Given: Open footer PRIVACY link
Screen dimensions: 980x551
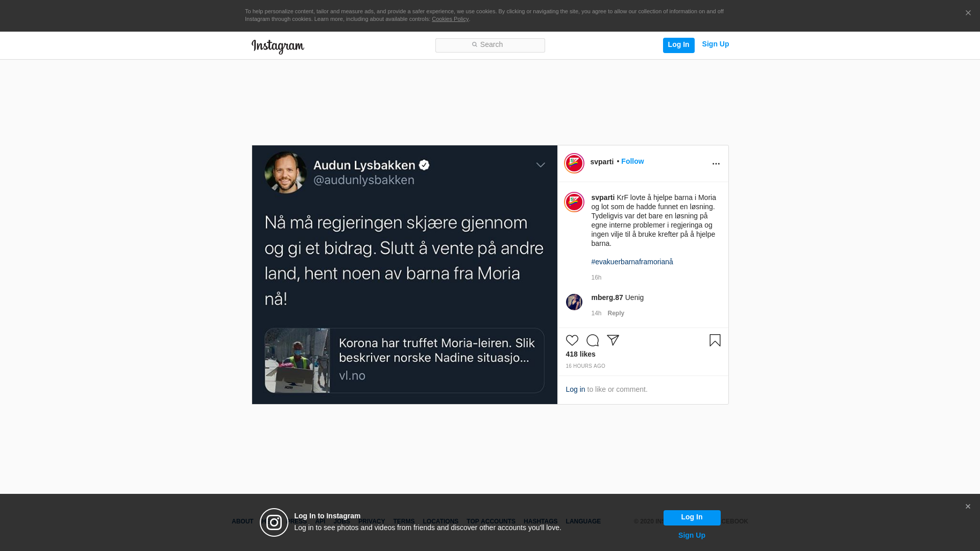Looking at the screenshot, I should coord(372,521).
